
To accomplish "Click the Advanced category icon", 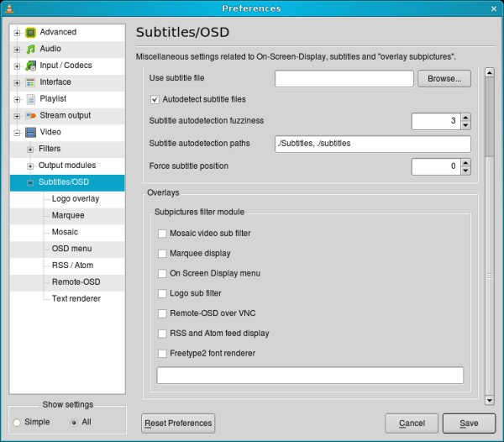I will coord(31,33).
